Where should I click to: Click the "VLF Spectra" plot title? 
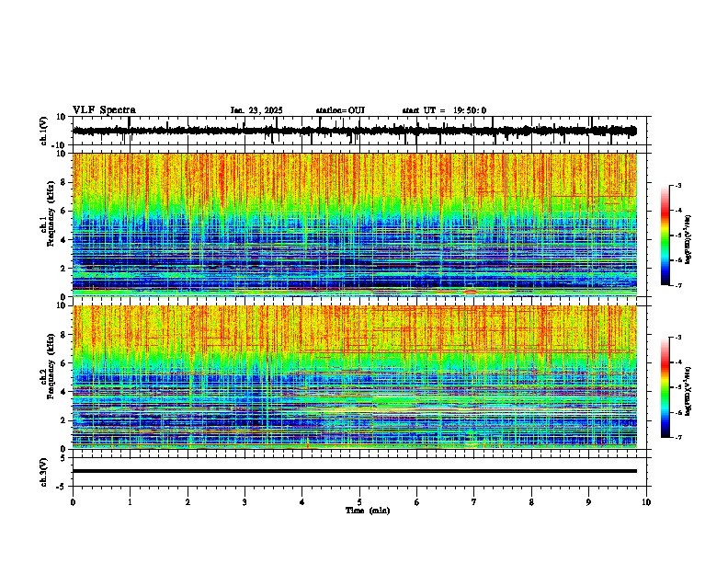(104, 110)
